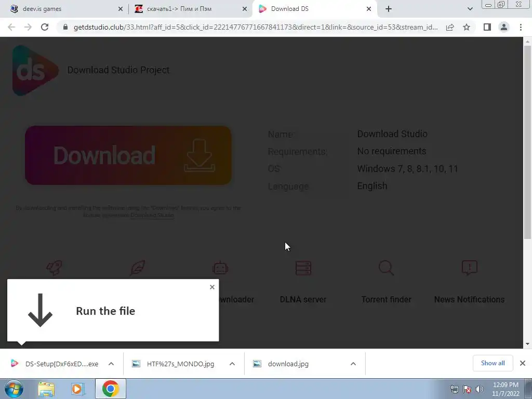Click the robot downloader icon

tap(220, 268)
